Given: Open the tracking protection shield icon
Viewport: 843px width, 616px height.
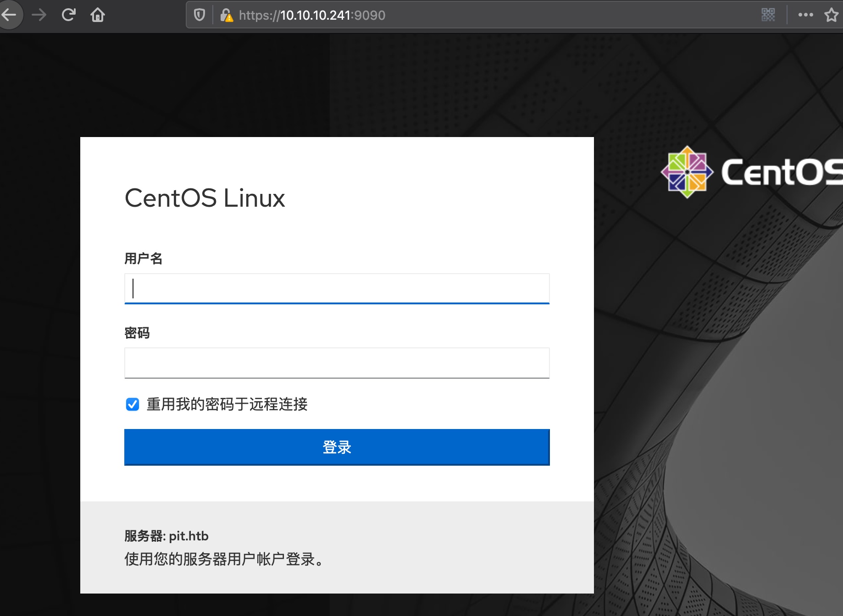Looking at the screenshot, I should coord(200,15).
